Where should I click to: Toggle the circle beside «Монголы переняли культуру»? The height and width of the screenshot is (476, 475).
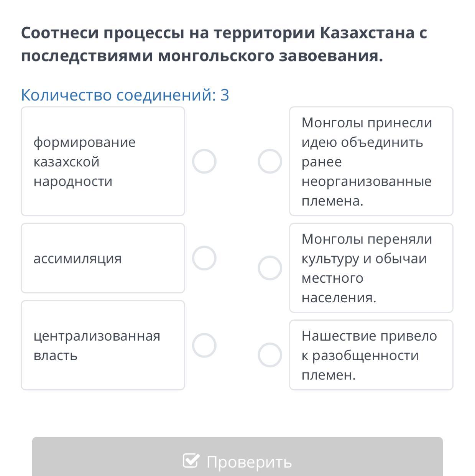click(x=270, y=268)
